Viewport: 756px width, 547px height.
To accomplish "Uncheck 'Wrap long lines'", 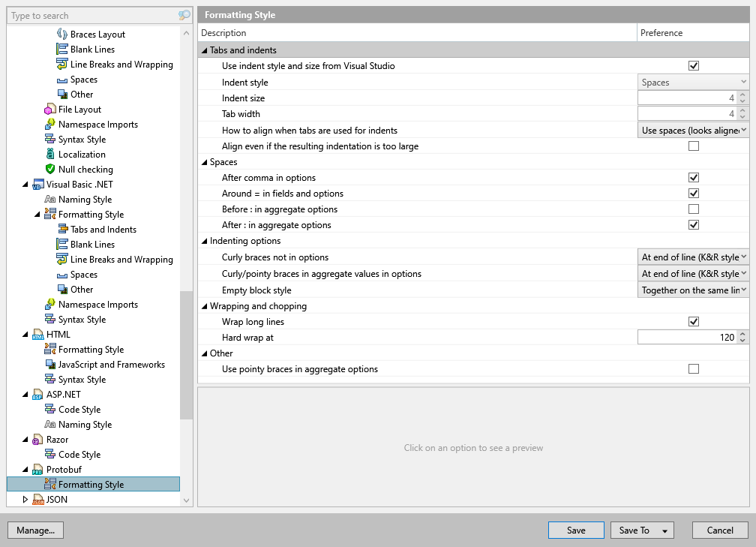I will [x=694, y=321].
